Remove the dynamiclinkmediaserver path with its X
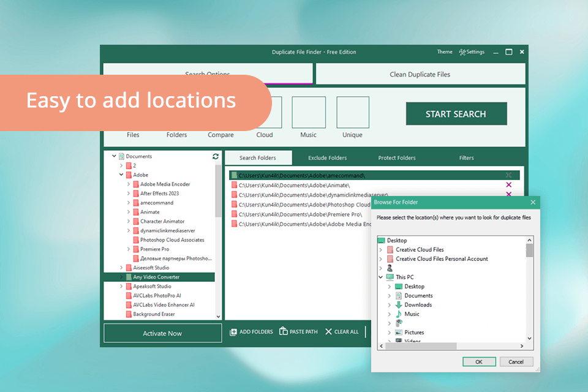 [508, 194]
